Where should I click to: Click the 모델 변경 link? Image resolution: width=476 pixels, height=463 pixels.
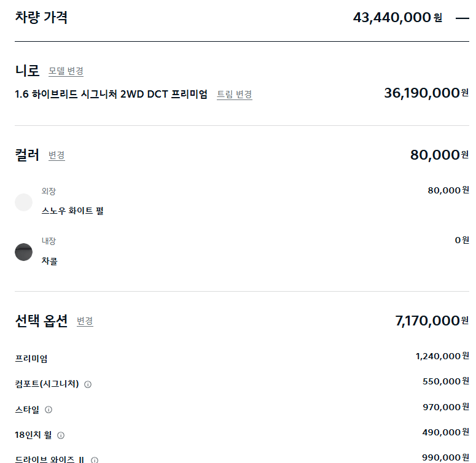(x=66, y=71)
